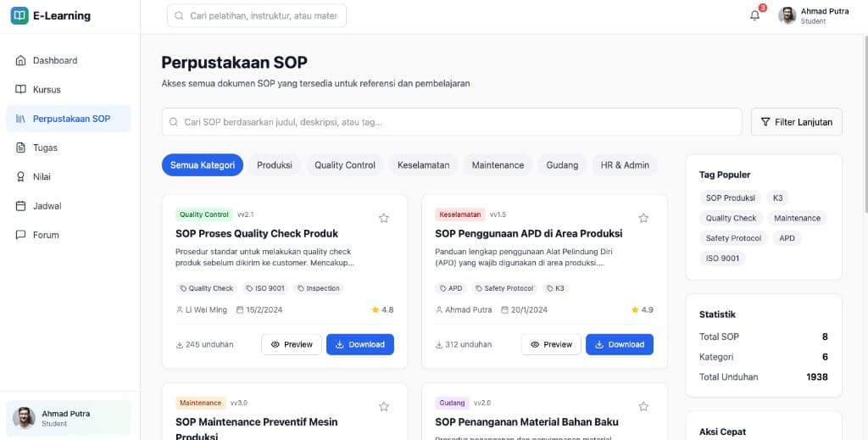Open the notification bell
The width and height of the screenshot is (868, 440).
pos(754,15)
